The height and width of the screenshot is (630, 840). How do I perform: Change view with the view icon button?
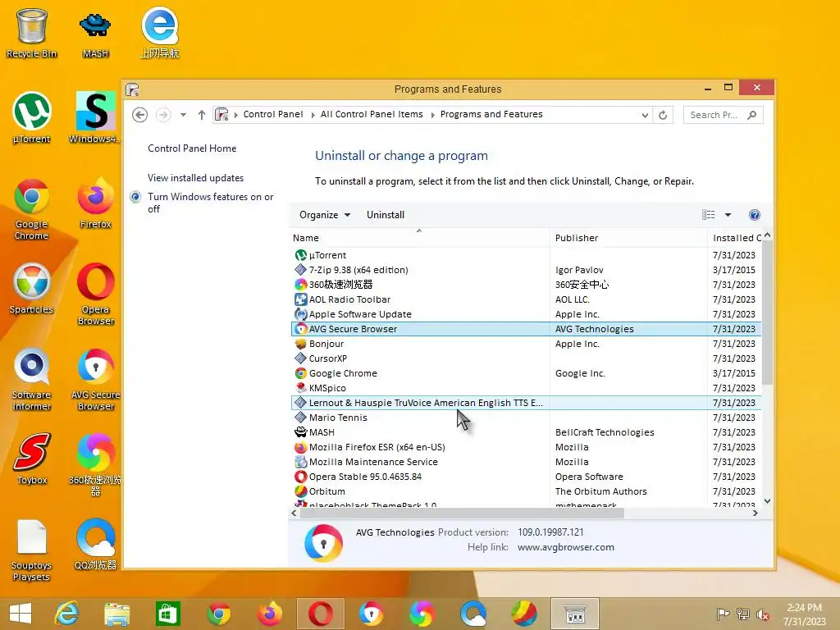point(708,215)
